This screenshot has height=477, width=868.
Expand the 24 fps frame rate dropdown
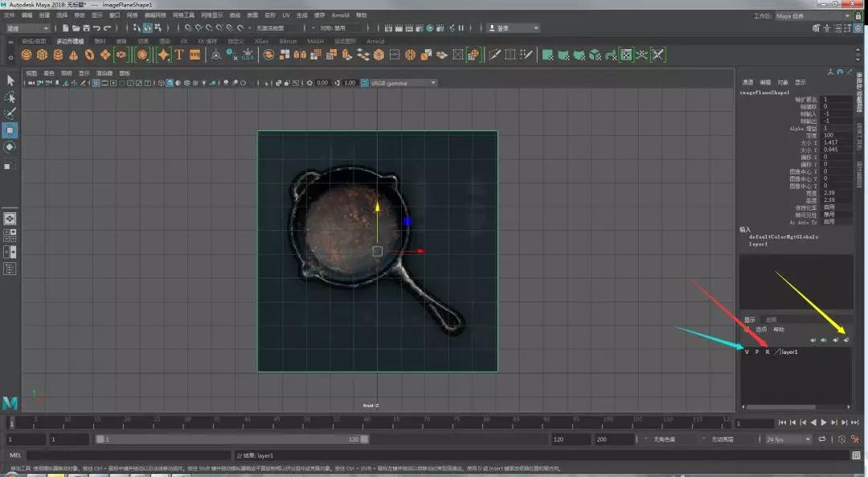[x=786, y=440]
